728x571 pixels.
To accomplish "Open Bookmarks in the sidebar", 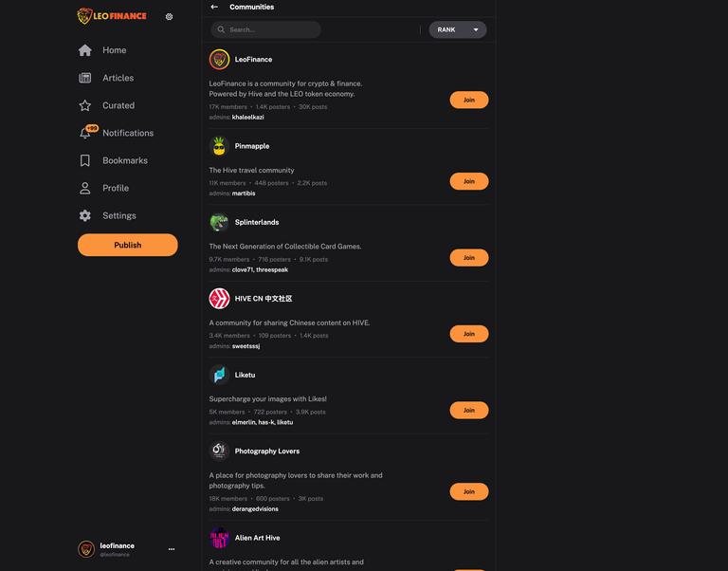I will coord(125,160).
